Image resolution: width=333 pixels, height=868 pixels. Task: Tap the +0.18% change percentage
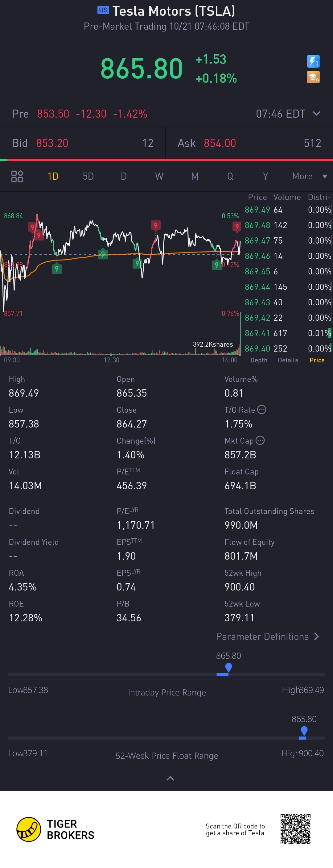[x=216, y=78]
